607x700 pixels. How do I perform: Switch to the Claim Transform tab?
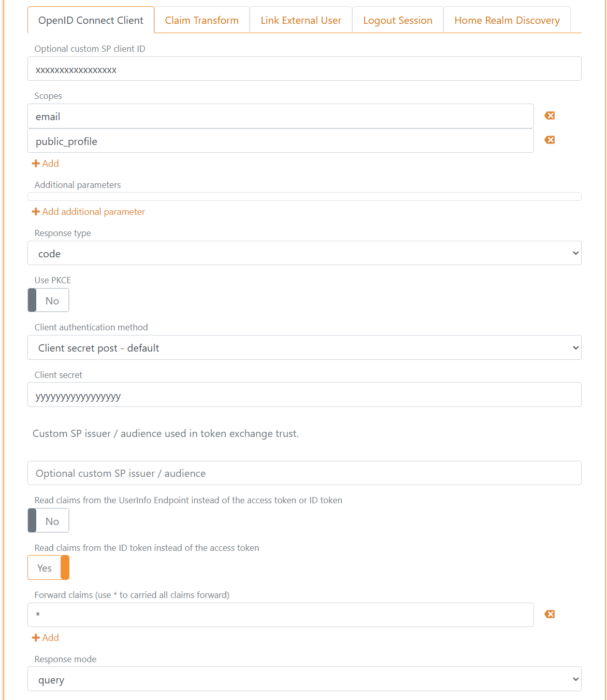coord(201,20)
